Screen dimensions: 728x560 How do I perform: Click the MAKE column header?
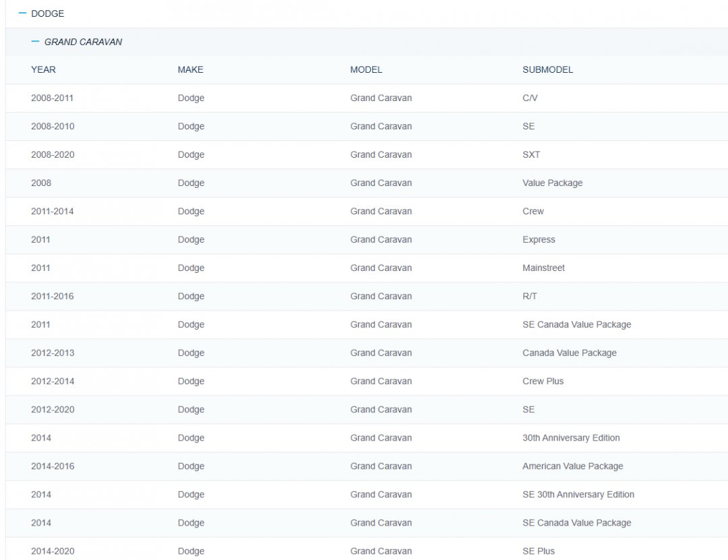[190, 69]
